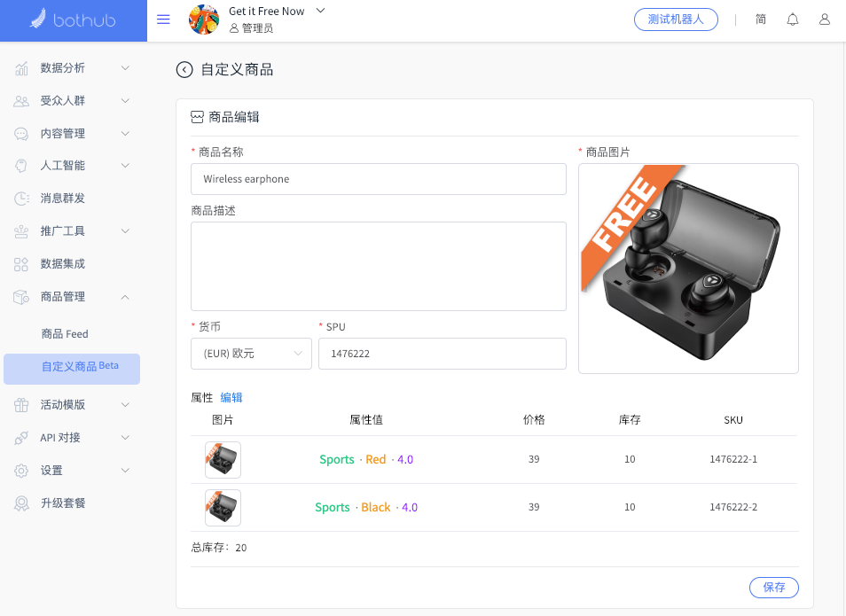
Task: Open the notification bell
Action: [793, 19]
